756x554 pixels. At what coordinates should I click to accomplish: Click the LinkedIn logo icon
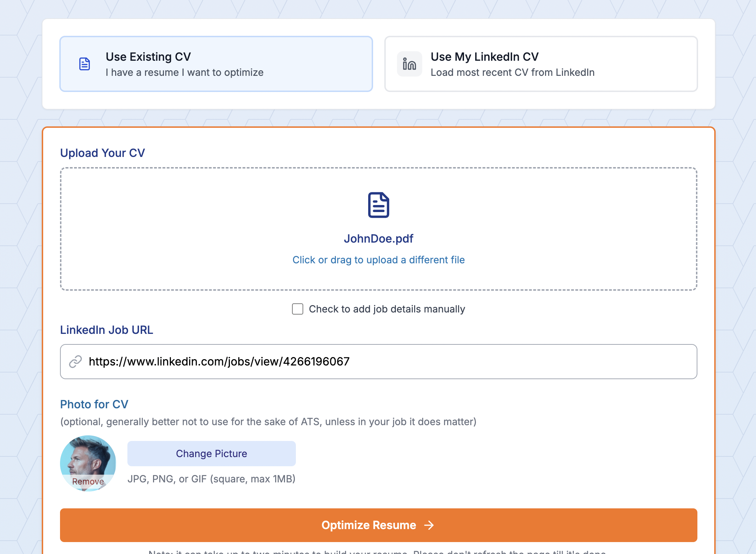pyautogui.click(x=409, y=64)
